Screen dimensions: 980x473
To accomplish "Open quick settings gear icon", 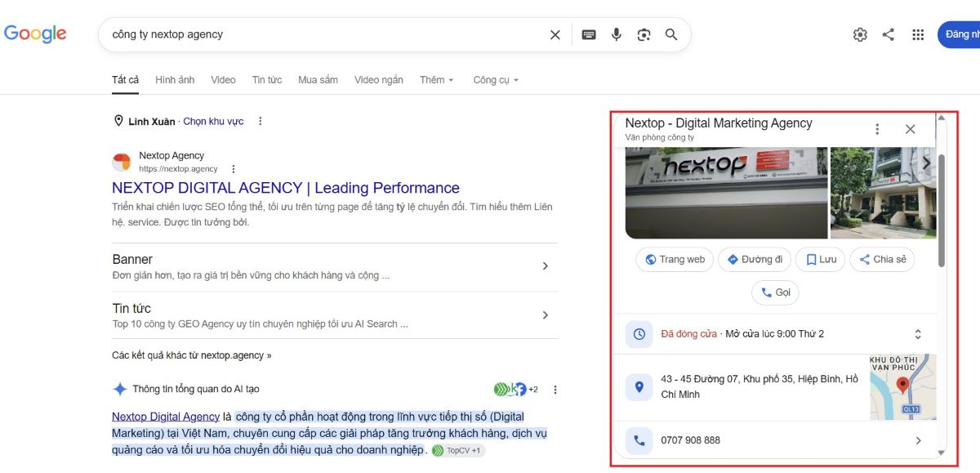I will 860,34.
